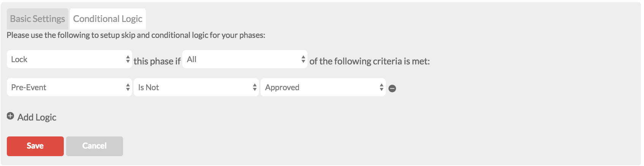Click 'of the following criteria is met' text
Viewport: 644px width, 166px height.
[x=369, y=61]
